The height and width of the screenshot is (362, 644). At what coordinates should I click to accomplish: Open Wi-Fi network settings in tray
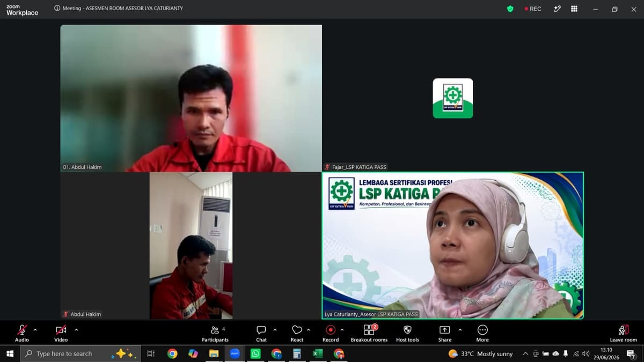click(x=576, y=353)
